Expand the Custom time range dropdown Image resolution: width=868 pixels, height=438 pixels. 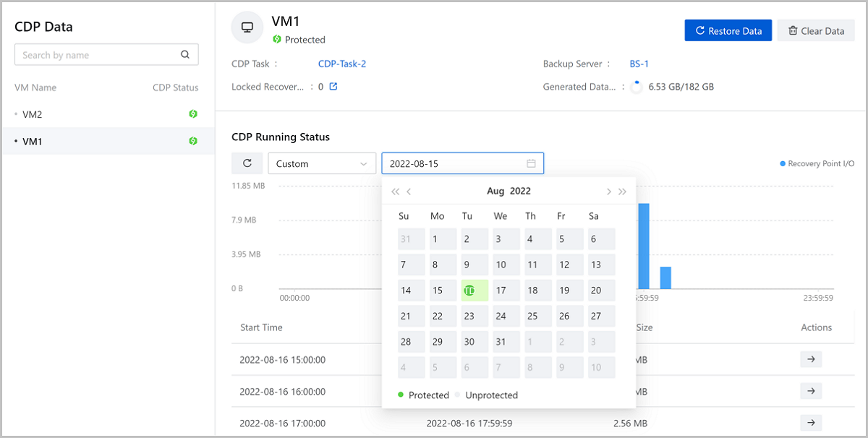click(x=322, y=163)
